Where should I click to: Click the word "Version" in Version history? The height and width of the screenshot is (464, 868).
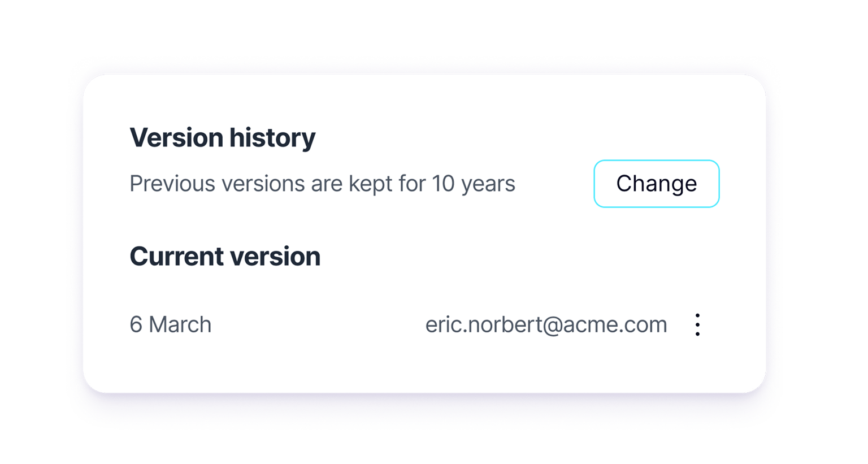[176, 138]
